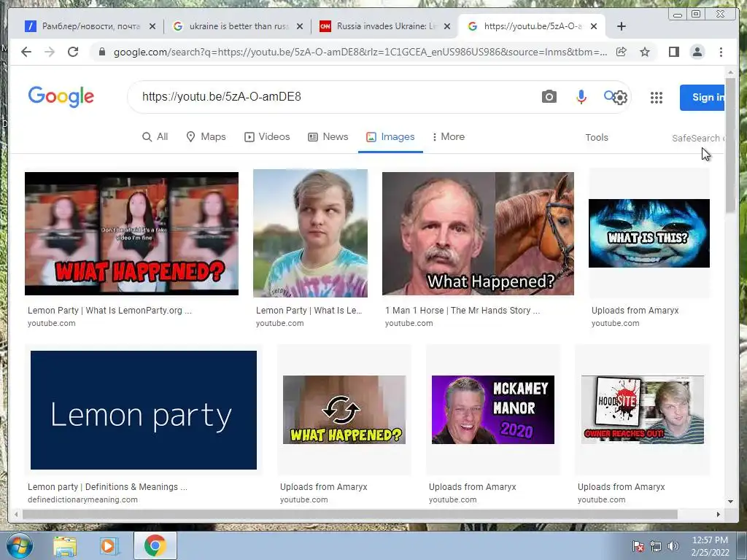Viewport: 747px width, 560px height.
Task: Click the browser address bar URL
Action: 360,52
